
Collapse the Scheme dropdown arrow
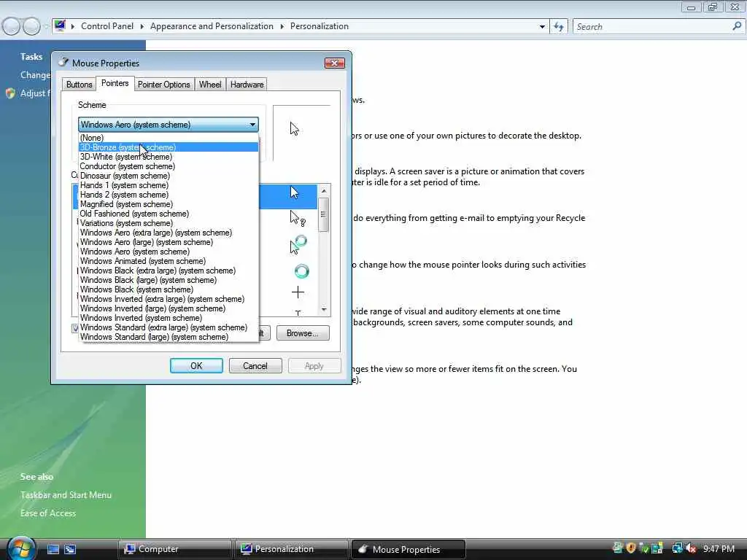pos(252,125)
